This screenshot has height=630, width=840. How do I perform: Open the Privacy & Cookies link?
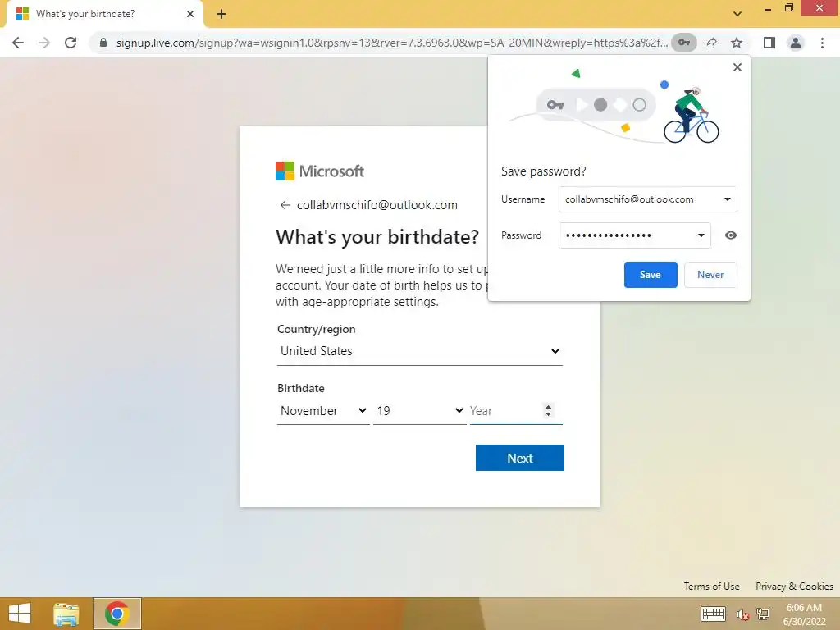click(x=794, y=587)
